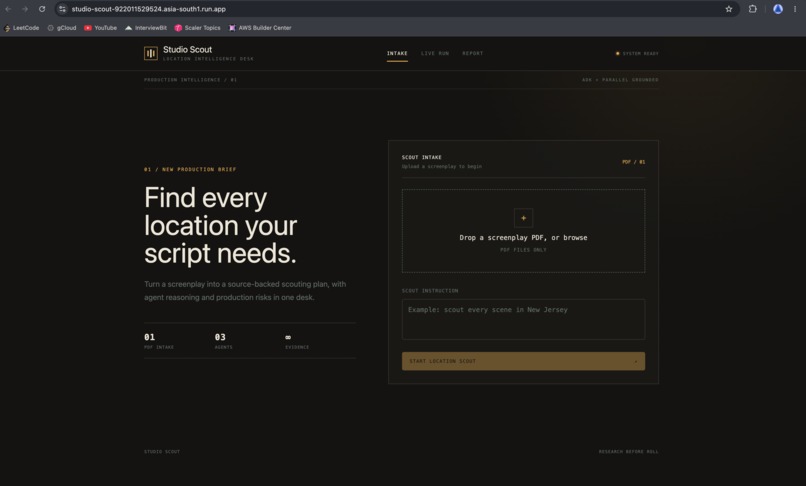Click the "PDF FILES ONLY" hint text
This screenshot has height=486, width=806.
523,250
